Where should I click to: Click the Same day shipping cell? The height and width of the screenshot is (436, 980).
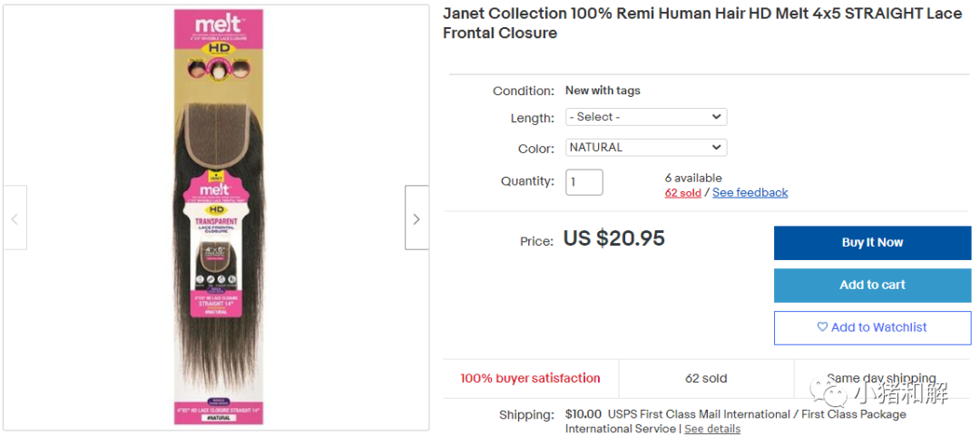click(882, 378)
